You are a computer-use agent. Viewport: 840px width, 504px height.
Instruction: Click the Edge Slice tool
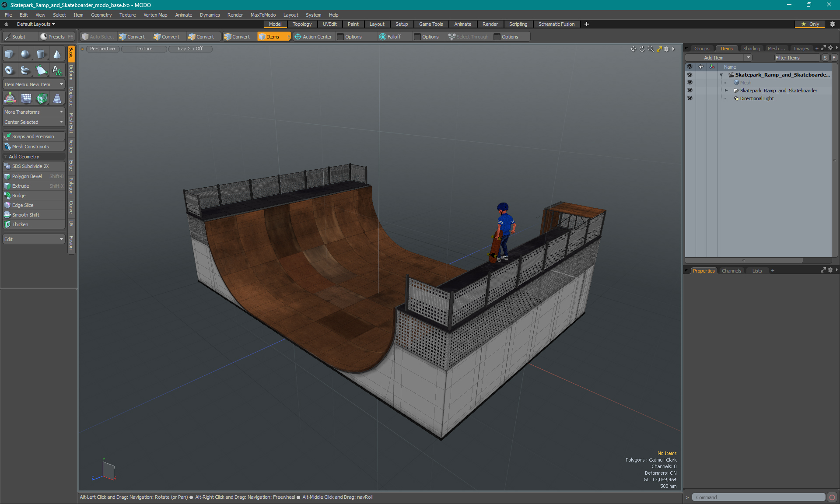pos(34,205)
